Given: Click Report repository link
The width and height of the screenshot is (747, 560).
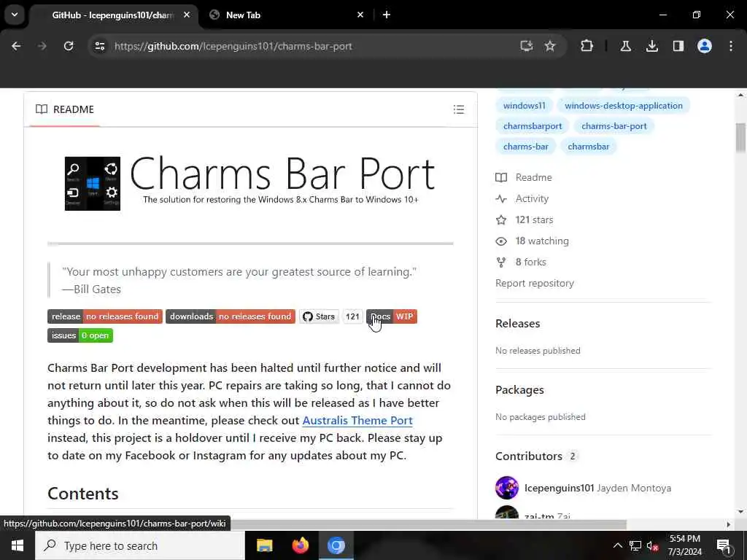Looking at the screenshot, I should click(535, 284).
